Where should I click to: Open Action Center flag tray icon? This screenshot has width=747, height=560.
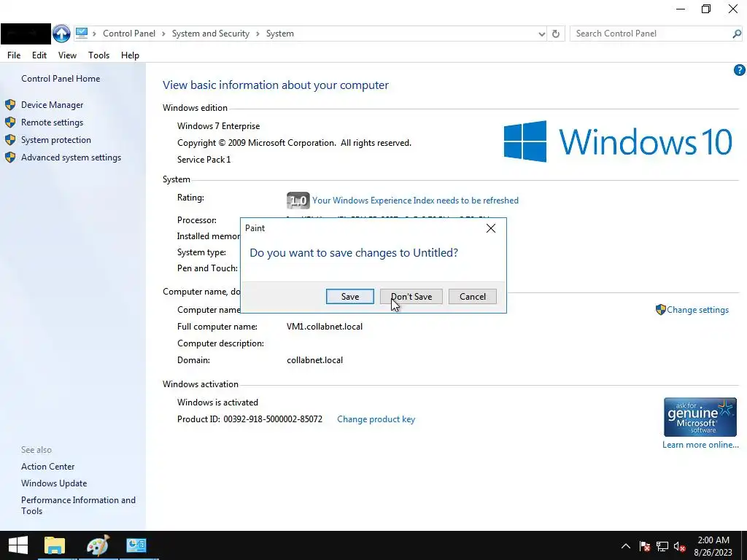pyautogui.click(x=645, y=546)
